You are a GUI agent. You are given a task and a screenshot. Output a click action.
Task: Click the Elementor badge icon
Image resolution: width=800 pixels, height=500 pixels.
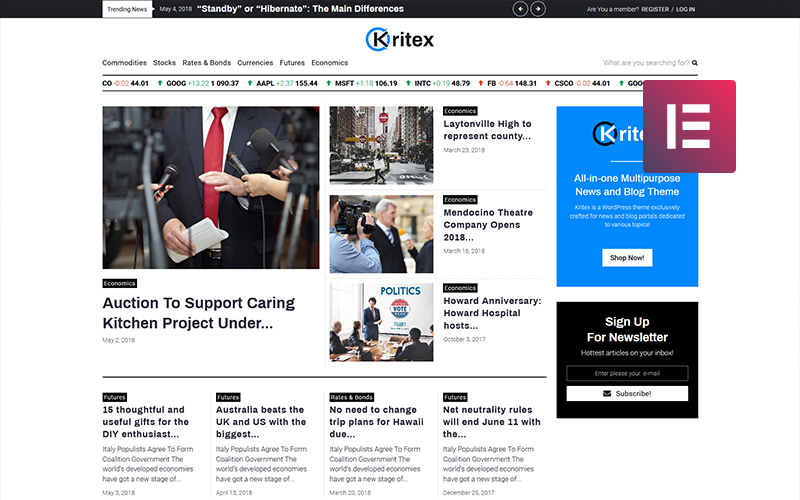click(x=689, y=126)
